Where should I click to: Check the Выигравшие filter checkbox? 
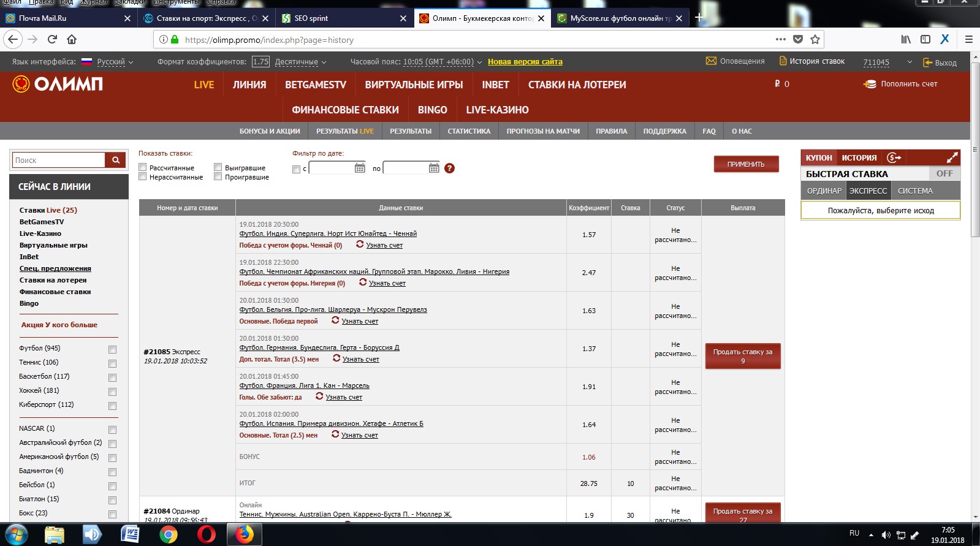[x=218, y=167]
